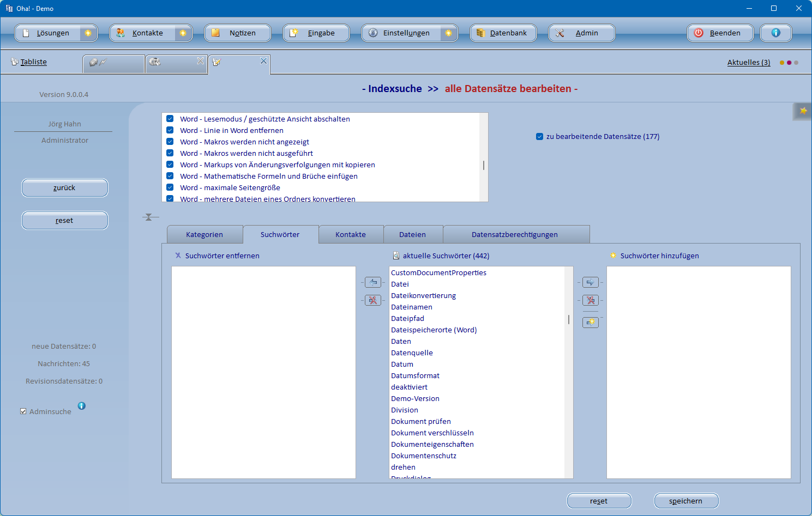The image size is (812, 516).
Task: Expand the Aktuelles (3) list
Action: pos(748,63)
